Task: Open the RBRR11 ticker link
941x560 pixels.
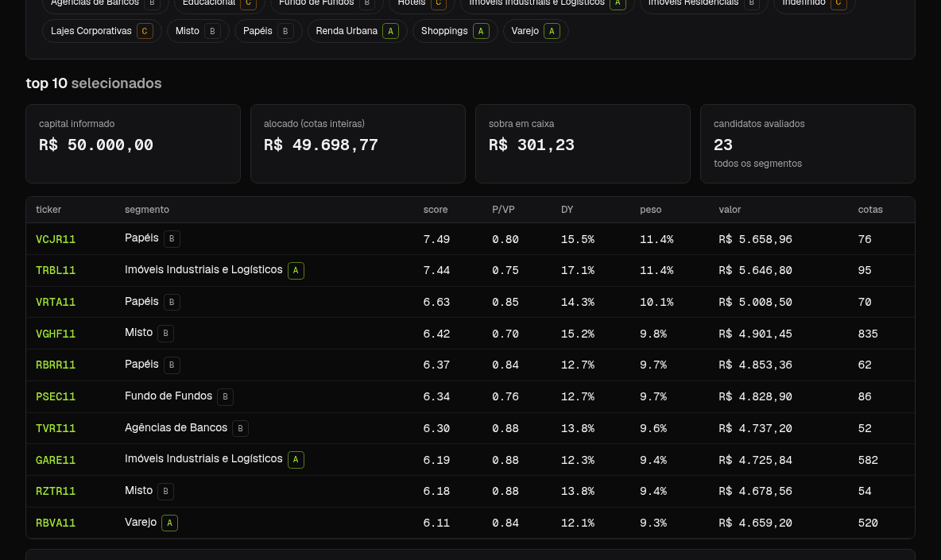Action: pyautogui.click(x=56, y=365)
